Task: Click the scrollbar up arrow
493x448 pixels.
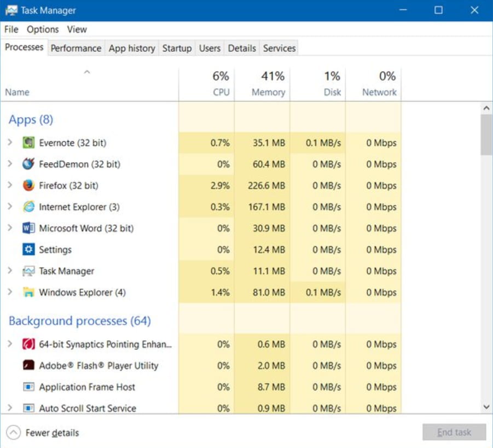Action: pos(486,108)
